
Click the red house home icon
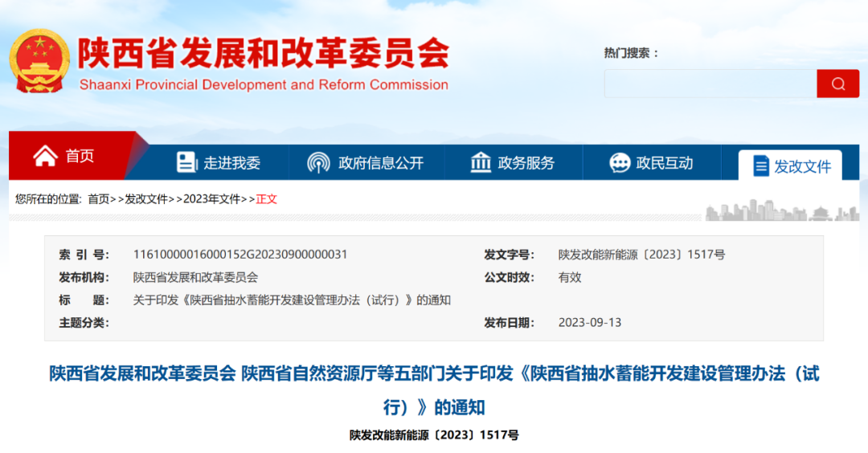click(45, 156)
